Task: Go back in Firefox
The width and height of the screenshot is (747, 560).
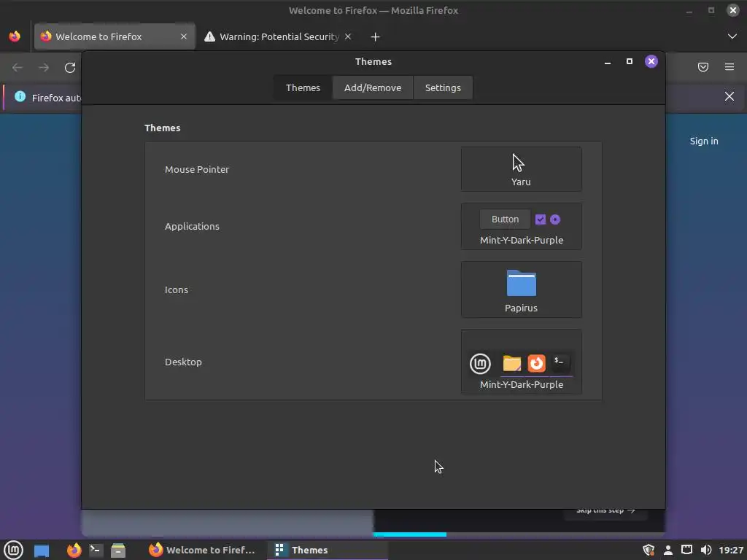Action: (x=18, y=68)
